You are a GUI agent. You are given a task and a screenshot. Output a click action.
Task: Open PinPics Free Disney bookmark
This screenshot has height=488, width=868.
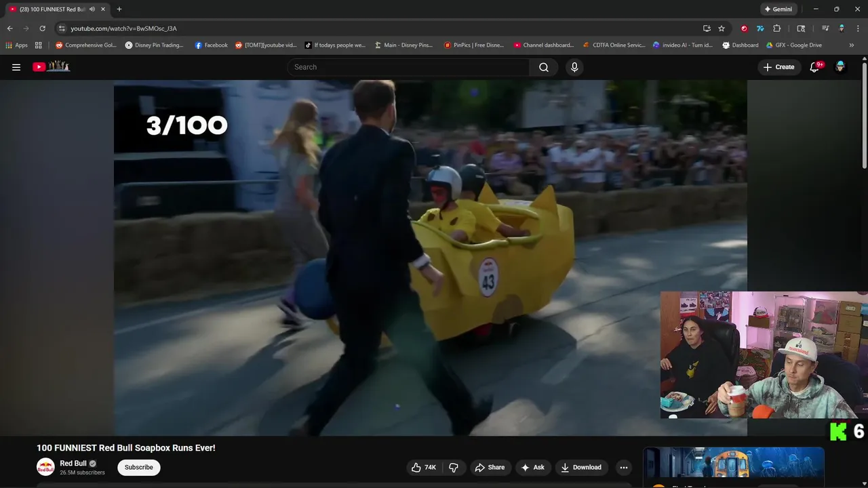[474, 45]
